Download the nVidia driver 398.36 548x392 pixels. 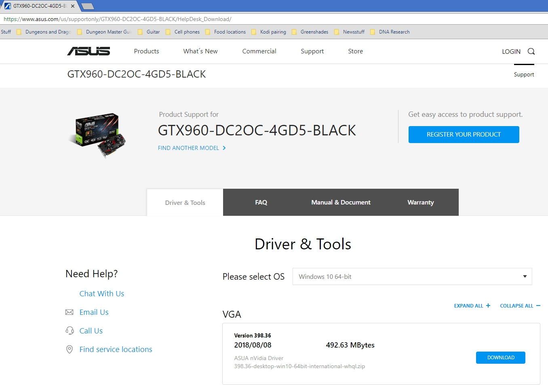(x=501, y=358)
